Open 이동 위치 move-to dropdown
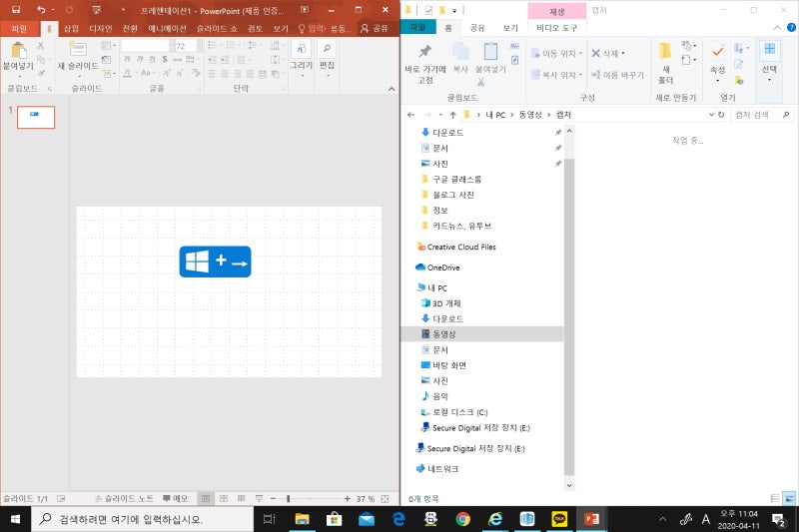The image size is (799, 532). [557, 53]
